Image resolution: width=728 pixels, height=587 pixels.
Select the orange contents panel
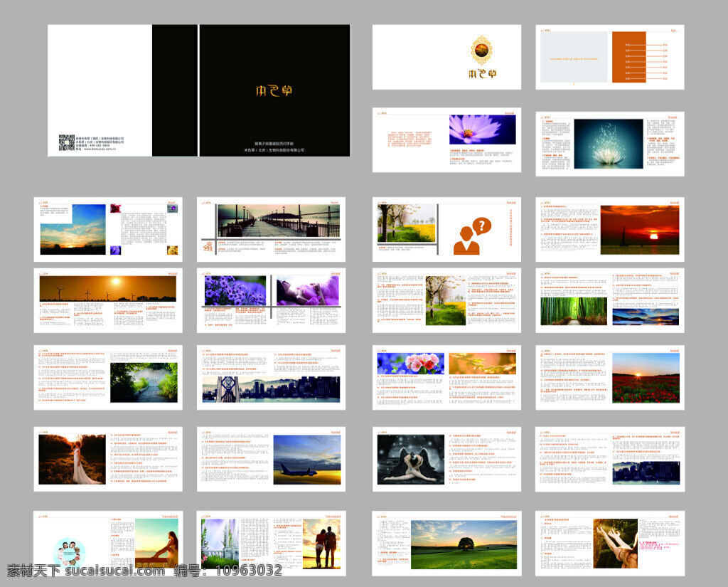[628, 58]
